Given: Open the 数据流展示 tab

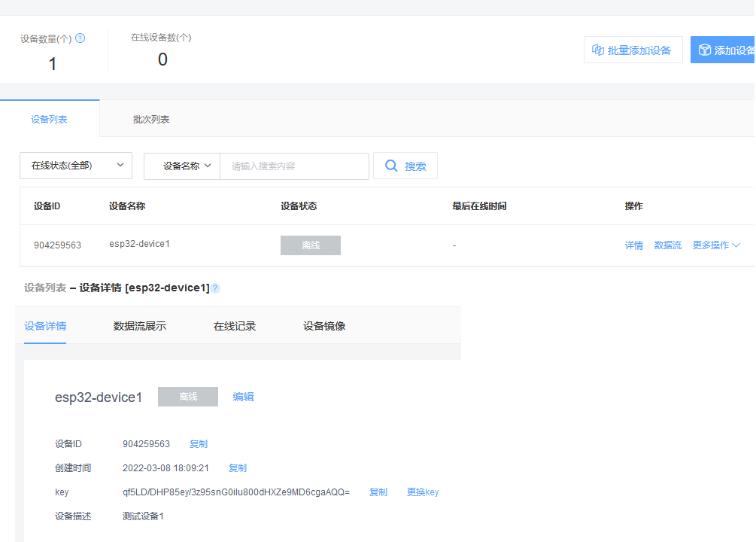Looking at the screenshot, I should point(140,326).
